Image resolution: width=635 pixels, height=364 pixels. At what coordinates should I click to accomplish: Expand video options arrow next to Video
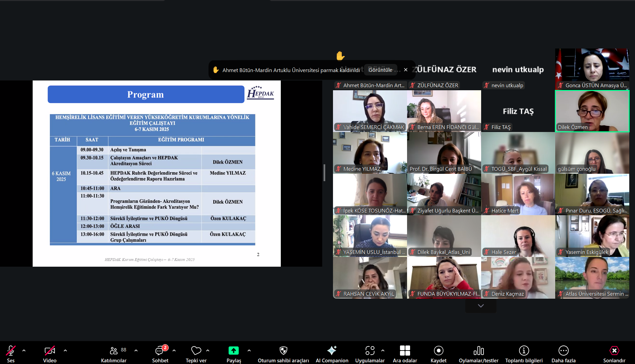[x=65, y=351]
